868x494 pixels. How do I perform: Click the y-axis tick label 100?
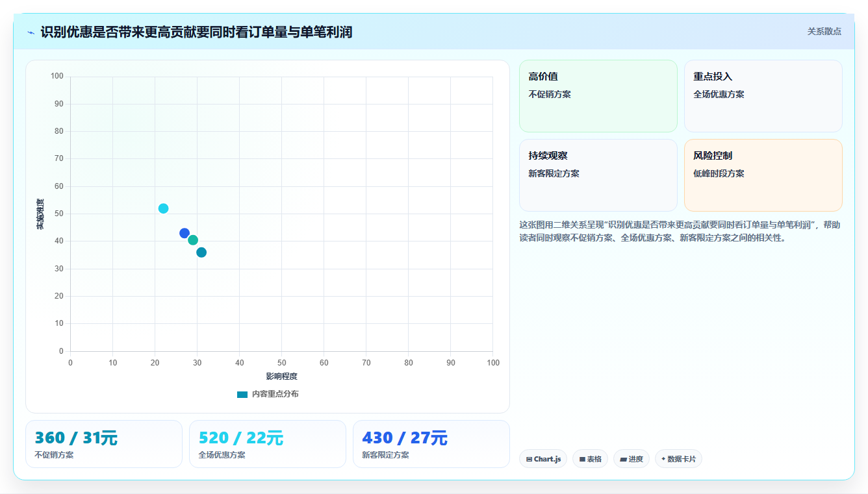(57, 77)
